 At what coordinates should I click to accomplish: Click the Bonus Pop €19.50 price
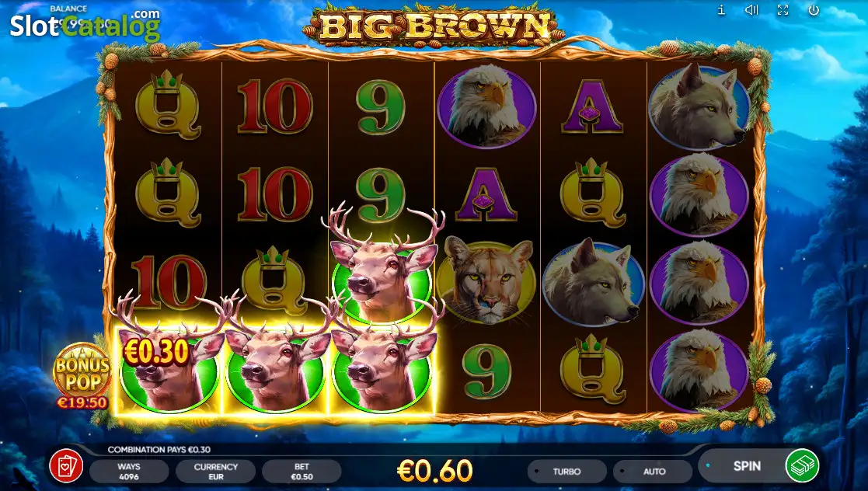point(82,402)
